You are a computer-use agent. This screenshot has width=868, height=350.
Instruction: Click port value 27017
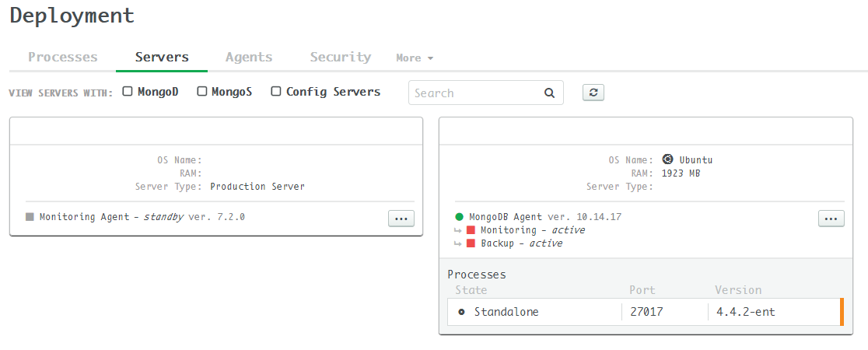click(x=646, y=313)
